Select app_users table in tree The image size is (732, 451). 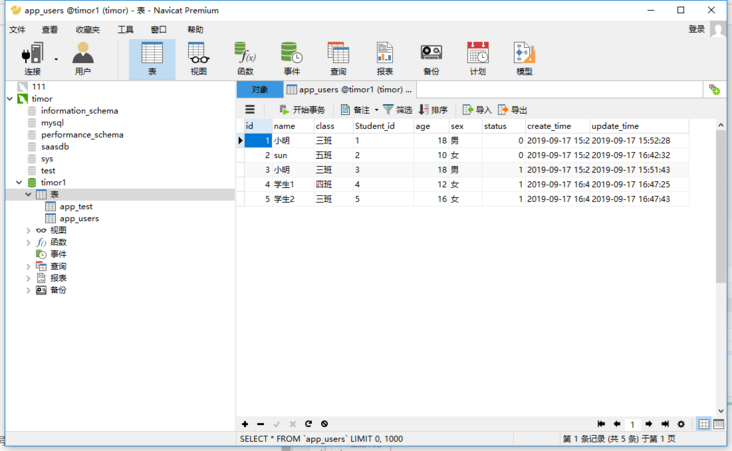79,218
